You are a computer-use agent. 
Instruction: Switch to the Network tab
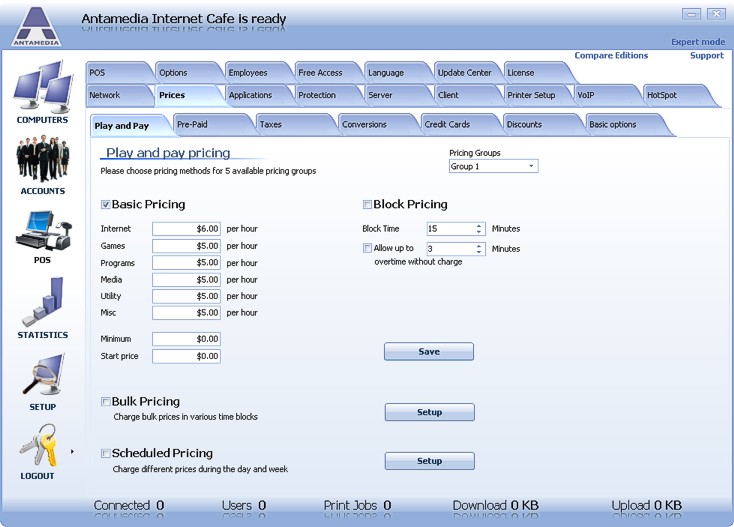(117, 95)
